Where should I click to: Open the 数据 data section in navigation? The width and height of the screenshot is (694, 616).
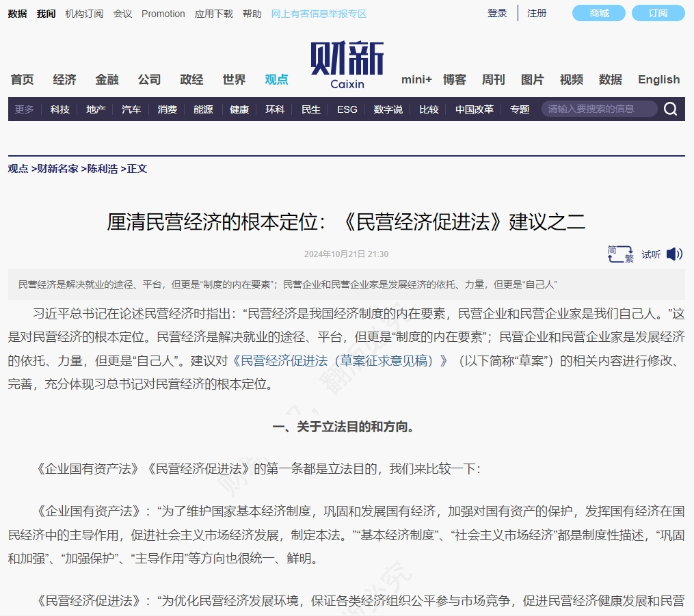tap(610, 80)
